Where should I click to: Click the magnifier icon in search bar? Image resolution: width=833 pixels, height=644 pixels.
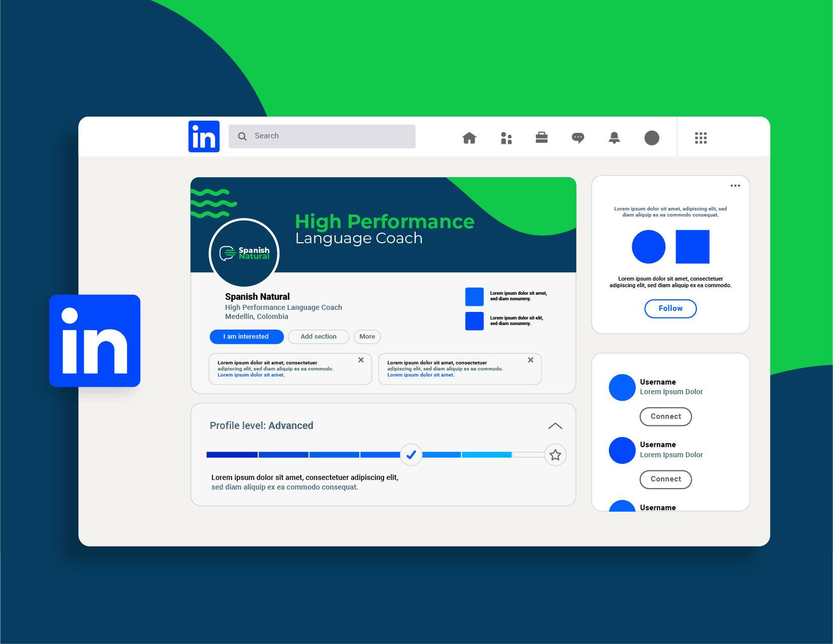tap(243, 136)
